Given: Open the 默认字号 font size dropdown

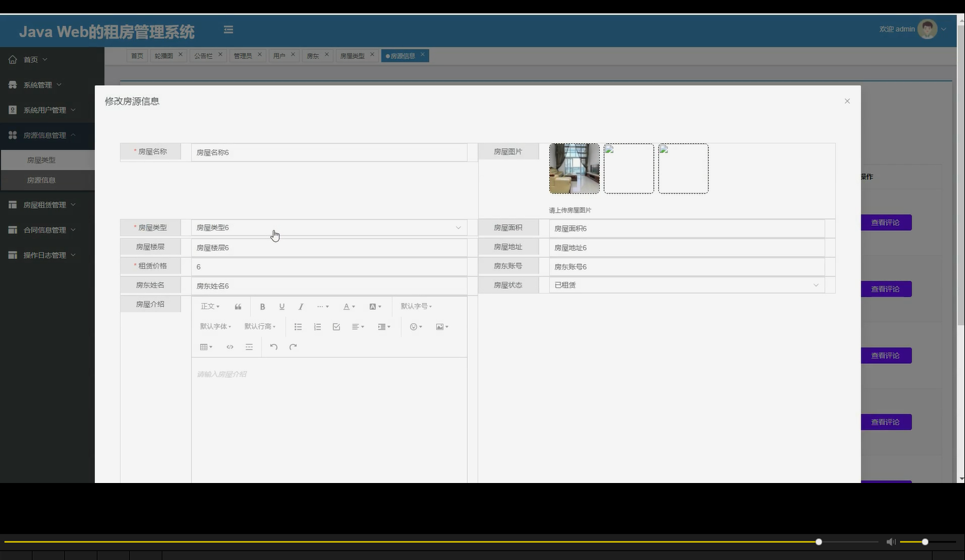Looking at the screenshot, I should tap(416, 307).
